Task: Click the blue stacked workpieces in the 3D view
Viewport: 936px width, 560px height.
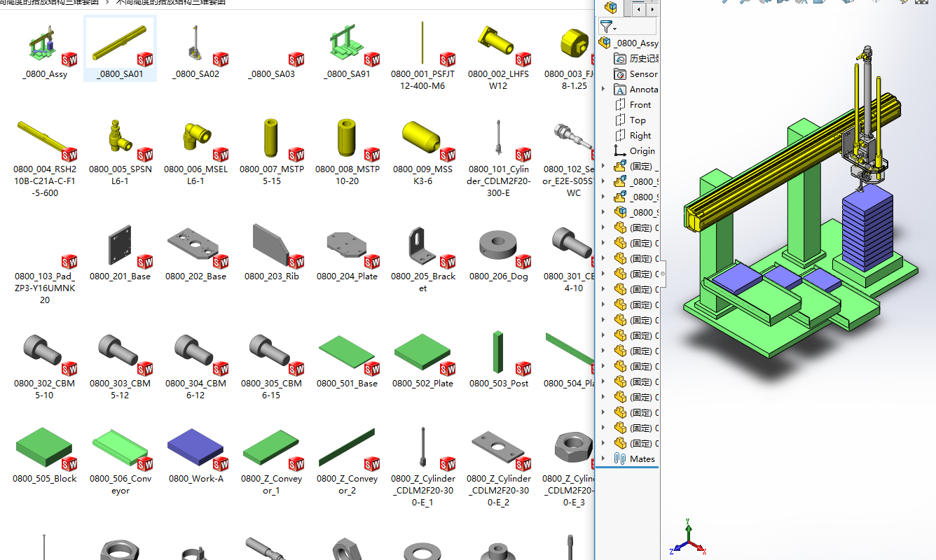Action: click(867, 227)
